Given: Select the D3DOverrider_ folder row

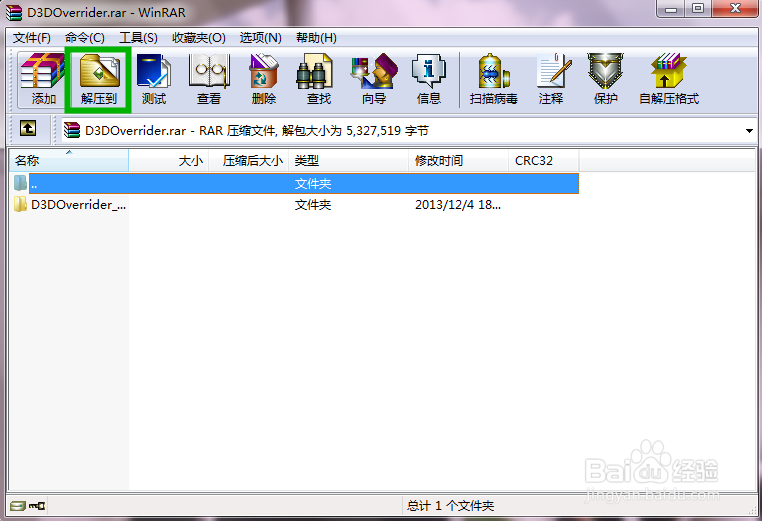Looking at the screenshot, I should tap(294, 205).
